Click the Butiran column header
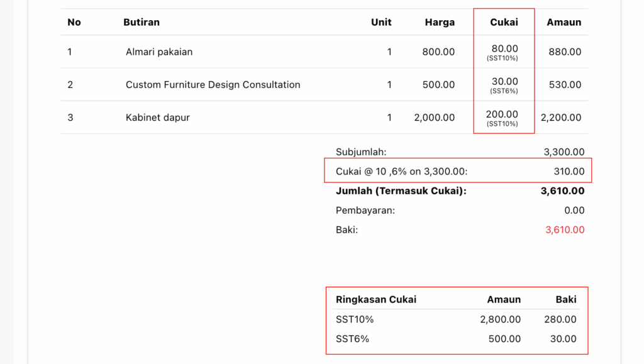 tap(142, 22)
